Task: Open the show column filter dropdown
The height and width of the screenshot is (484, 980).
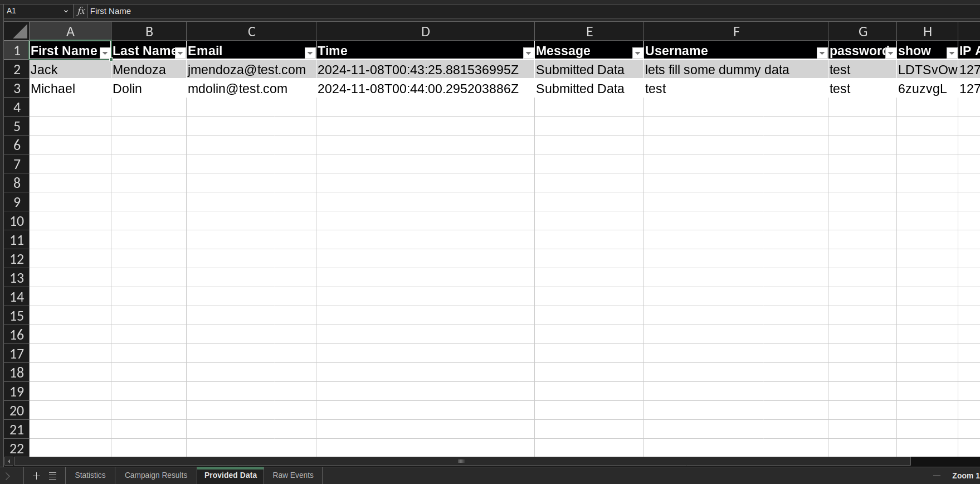Action: 952,53
